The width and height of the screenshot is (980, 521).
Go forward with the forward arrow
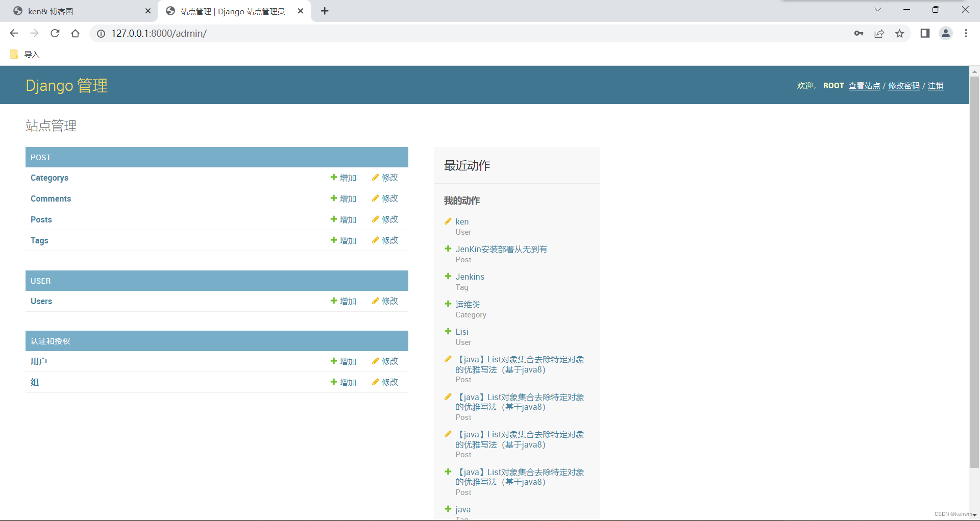[34, 33]
